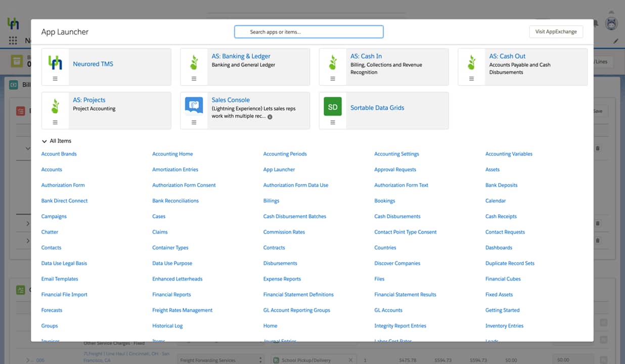The image size is (625, 364).
Task: Open Accounting Periods
Action: pyautogui.click(x=285, y=154)
